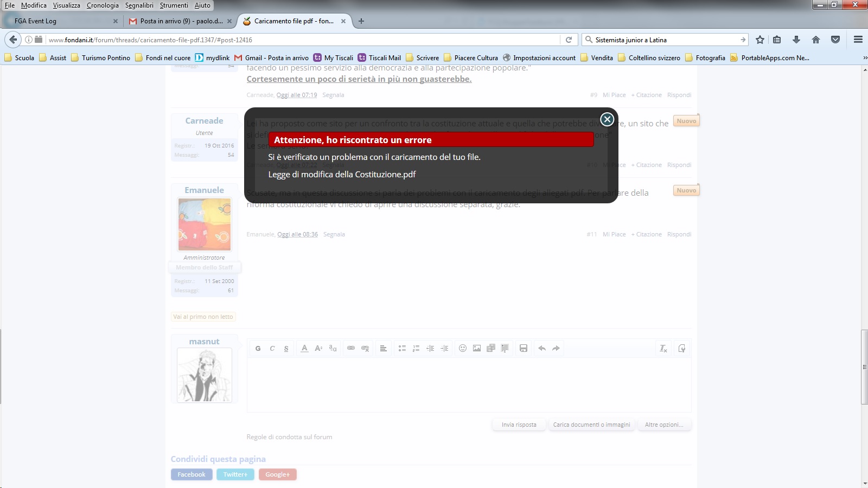Insert a numbered list

point(416,349)
